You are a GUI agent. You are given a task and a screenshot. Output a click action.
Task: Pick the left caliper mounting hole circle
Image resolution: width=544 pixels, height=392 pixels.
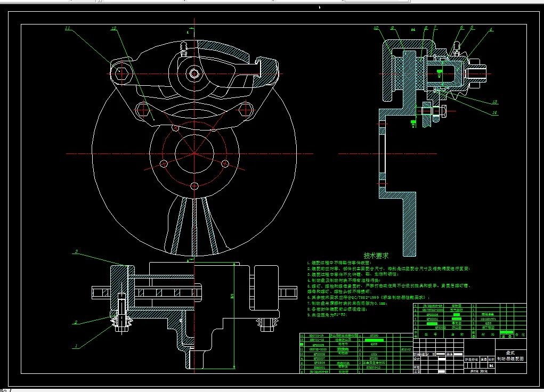[x=143, y=110]
